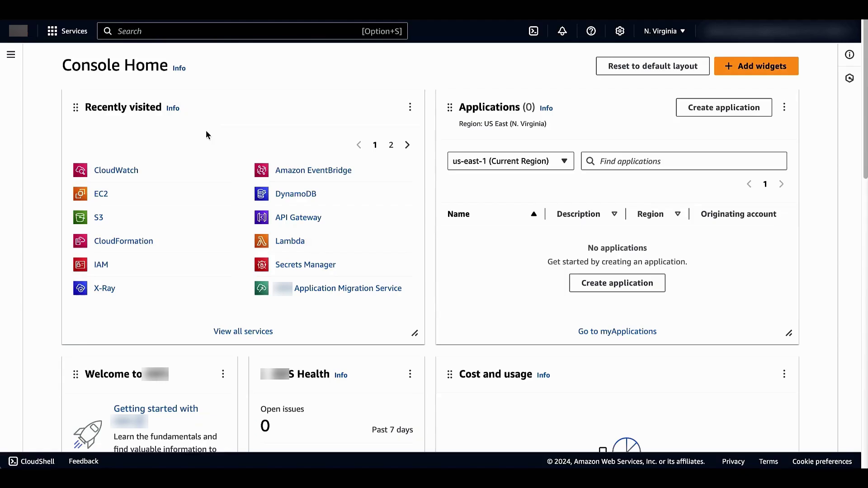The height and width of the screenshot is (488, 868).
Task: Launch CloudShell from the top bar icon
Action: pyautogui.click(x=533, y=31)
